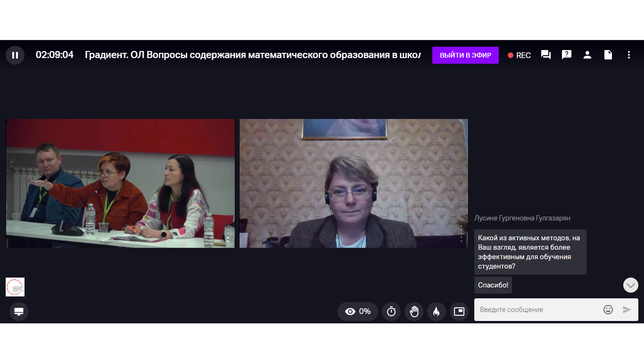Open the files document icon
Image resolution: width=644 pixels, height=363 pixels.
608,55
